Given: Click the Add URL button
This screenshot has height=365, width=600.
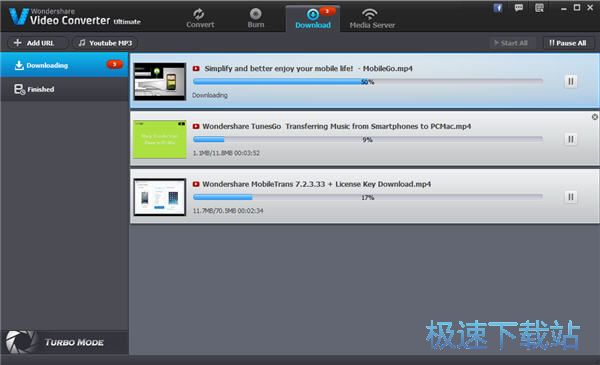Looking at the screenshot, I should point(34,43).
